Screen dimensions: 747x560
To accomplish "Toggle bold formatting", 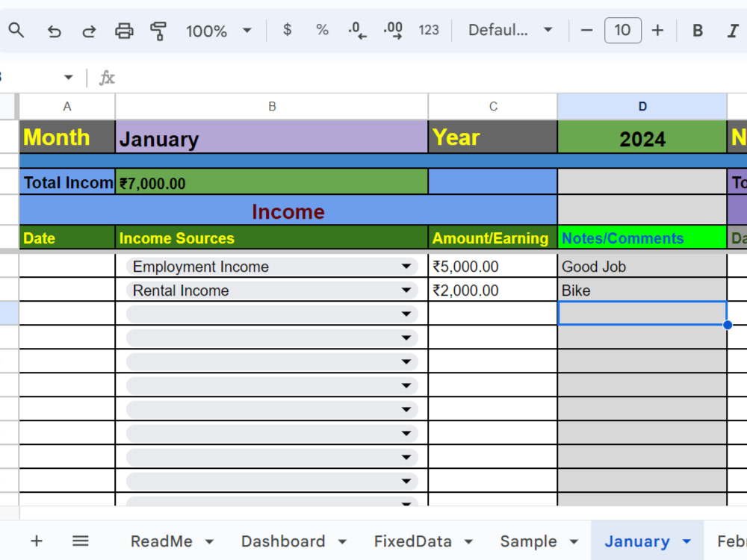I will pos(697,31).
